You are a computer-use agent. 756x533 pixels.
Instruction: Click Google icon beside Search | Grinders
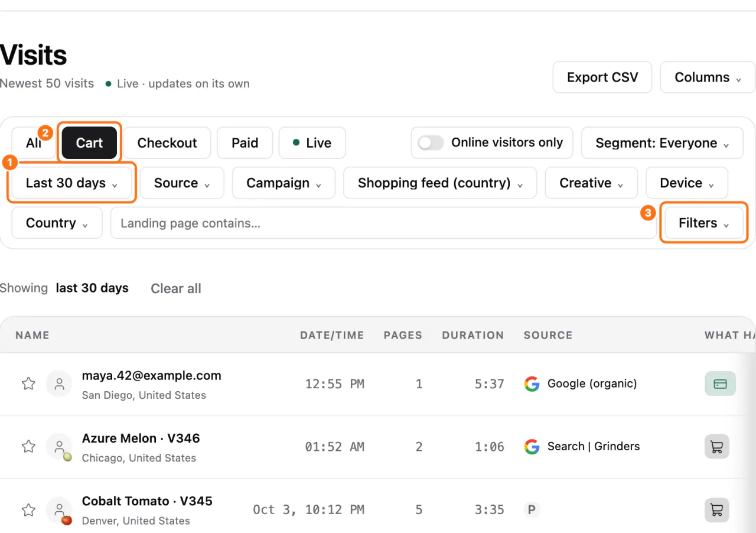pyautogui.click(x=532, y=447)
